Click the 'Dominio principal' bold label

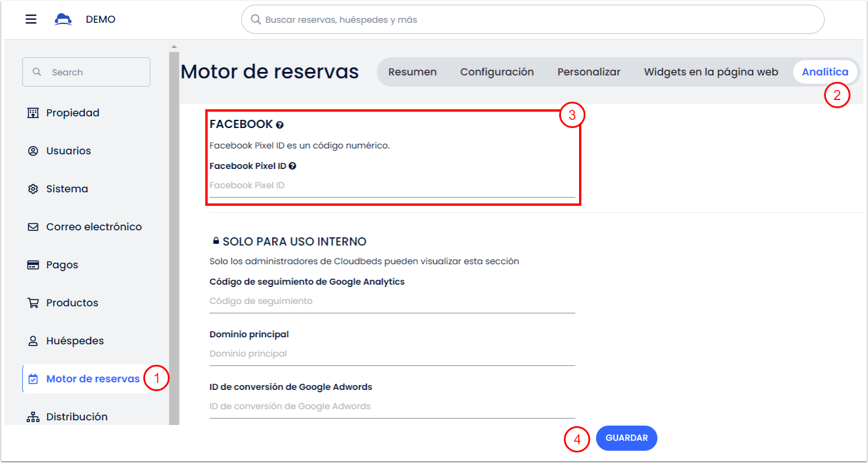click(x=249, y=334)
